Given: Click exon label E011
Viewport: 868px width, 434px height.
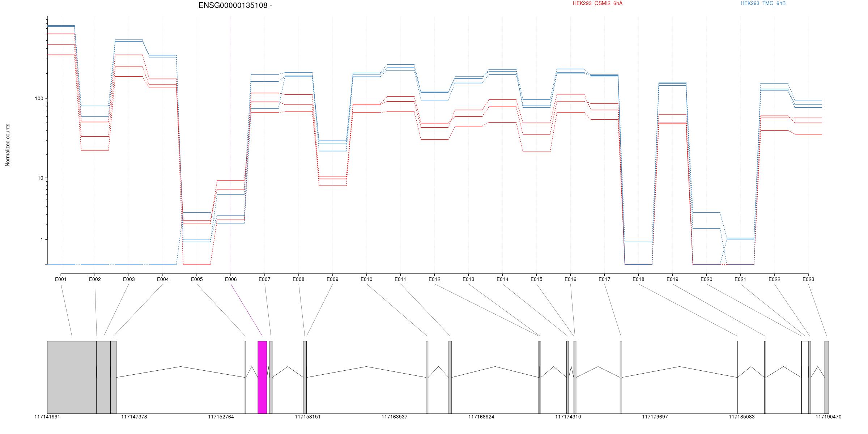Looking at the screenshot, I should pos(401,279).
